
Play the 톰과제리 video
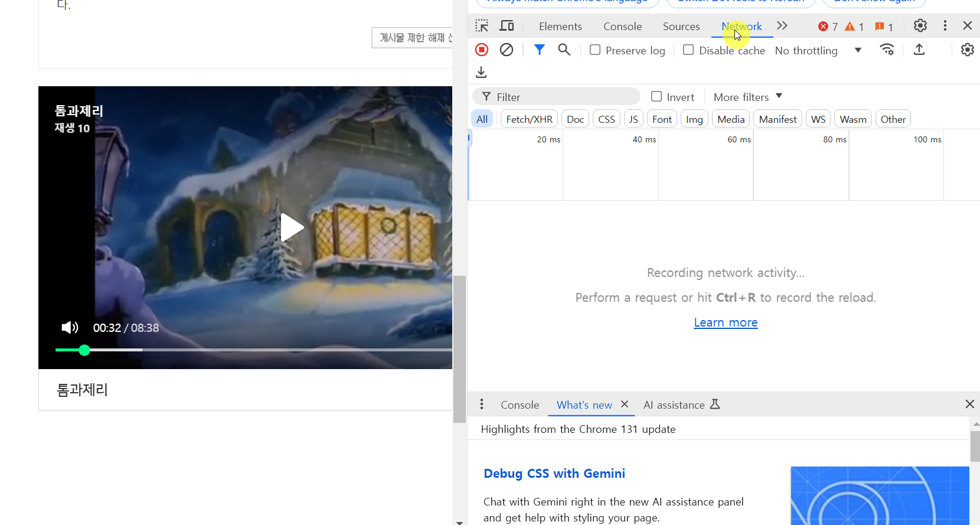[x=292, y=227]
